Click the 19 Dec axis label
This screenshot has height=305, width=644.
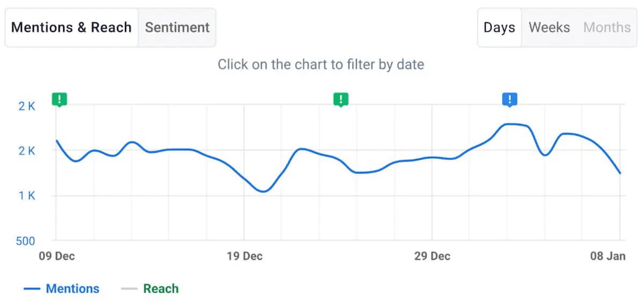click(x=245, y=256)
